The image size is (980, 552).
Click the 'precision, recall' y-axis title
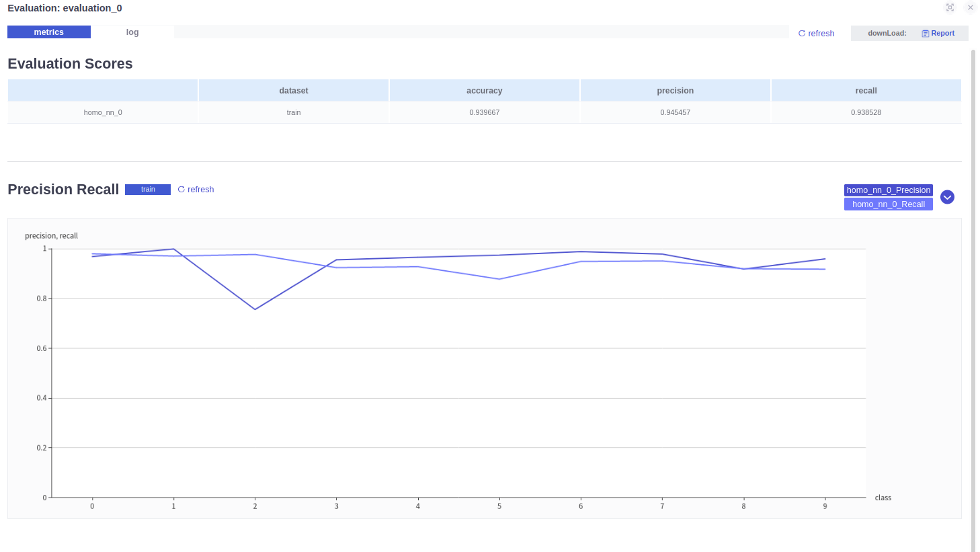52,236
